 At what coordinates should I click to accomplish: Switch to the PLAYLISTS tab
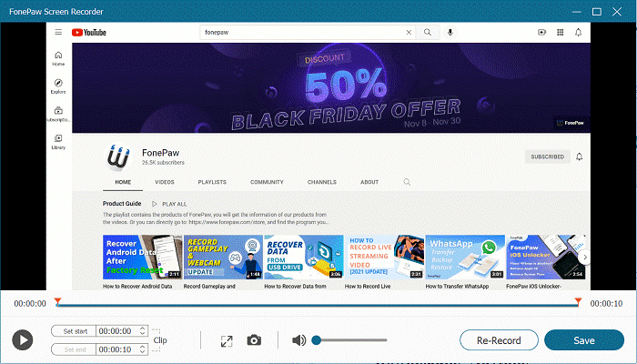[x=212, y=182]
